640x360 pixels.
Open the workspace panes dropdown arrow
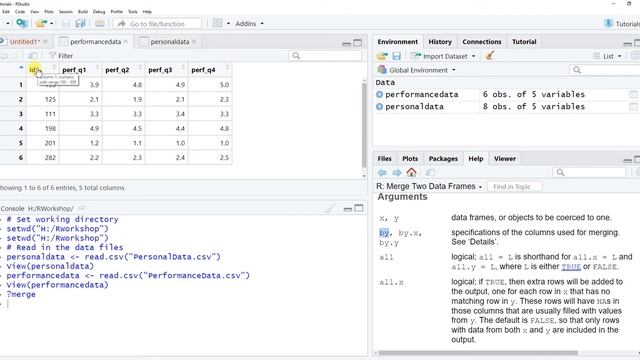coord(228,24)
